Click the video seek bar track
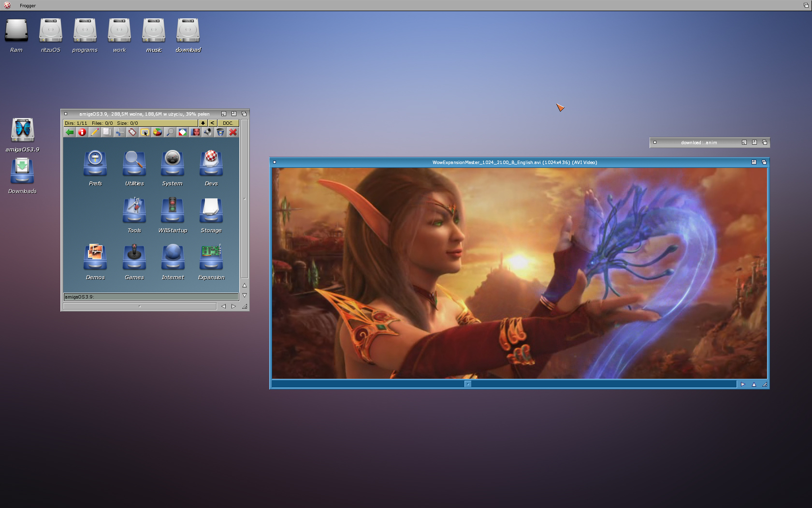The width and height of the screenshot is (812, 508). pyautogui.click(x=504, y=384)
